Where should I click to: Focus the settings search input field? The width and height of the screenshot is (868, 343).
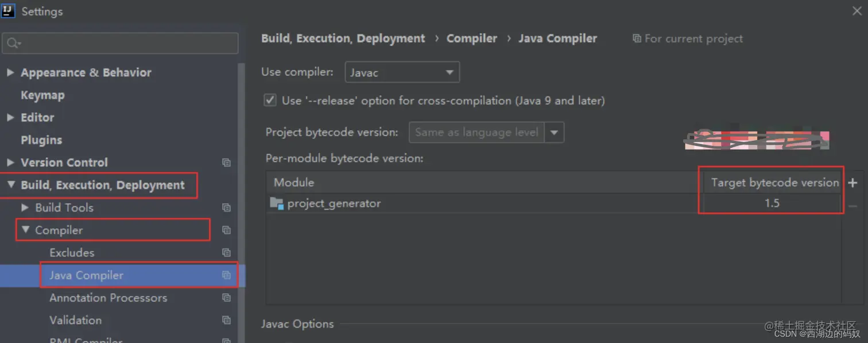pyautogui.click(x=120, y=44)
